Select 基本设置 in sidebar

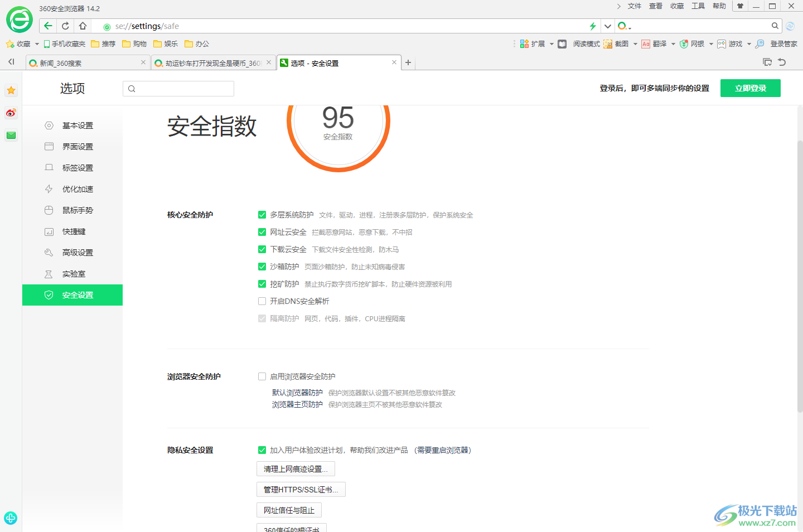[x=72, y=125]
